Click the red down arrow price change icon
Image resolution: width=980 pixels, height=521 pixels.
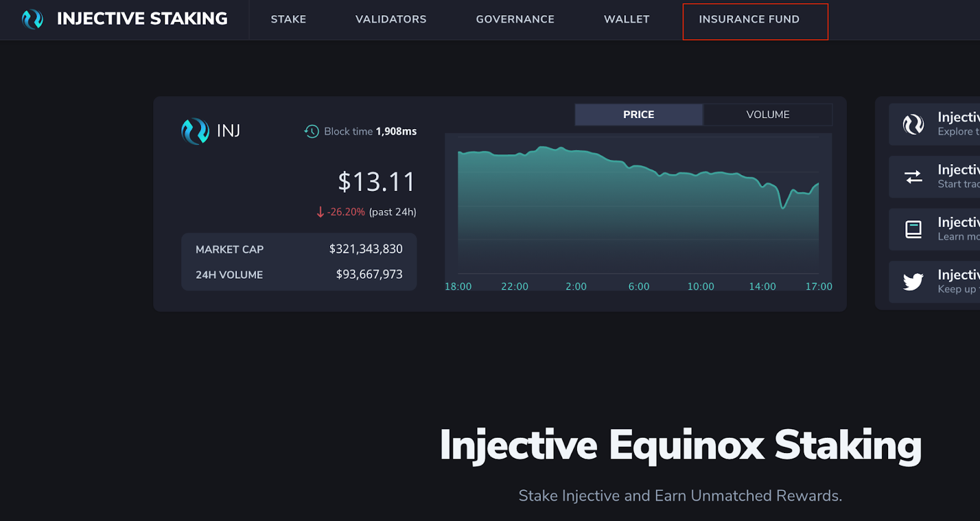tap(320, 212)
